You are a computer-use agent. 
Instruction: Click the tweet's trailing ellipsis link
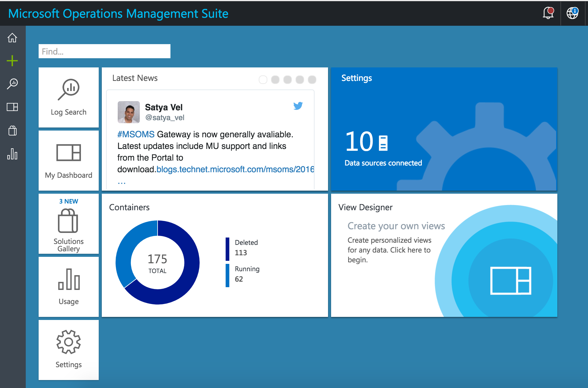[x=122, y=182]
